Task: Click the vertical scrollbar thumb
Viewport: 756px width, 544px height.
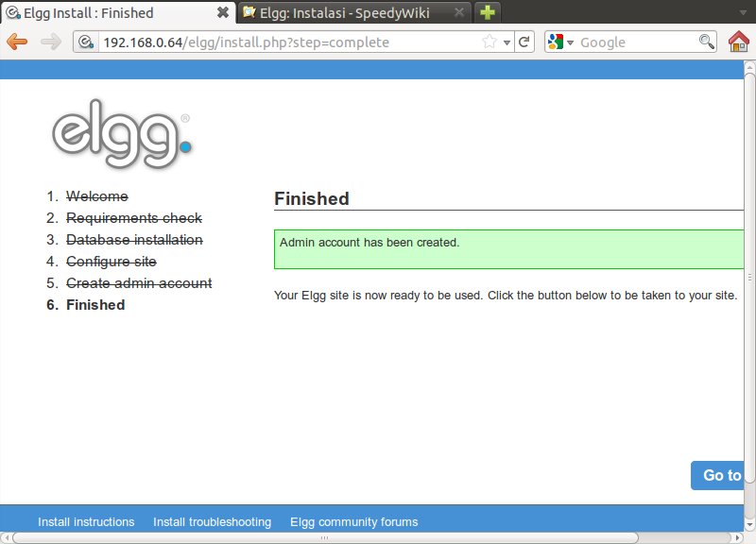Action: coord(749,277)
